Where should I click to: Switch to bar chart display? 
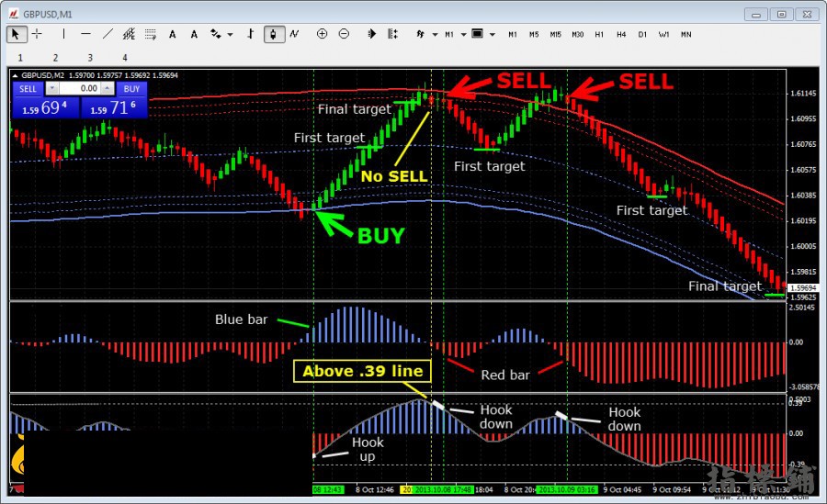[251, 34]
